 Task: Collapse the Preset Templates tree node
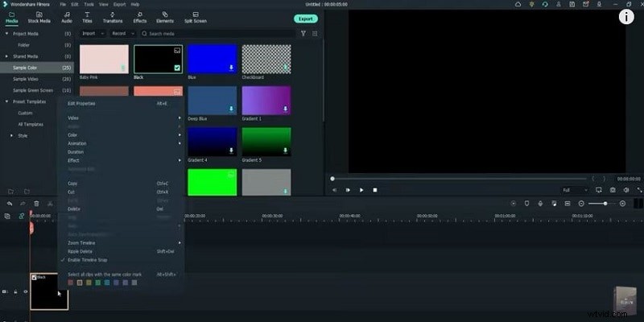tap(7, 101)
